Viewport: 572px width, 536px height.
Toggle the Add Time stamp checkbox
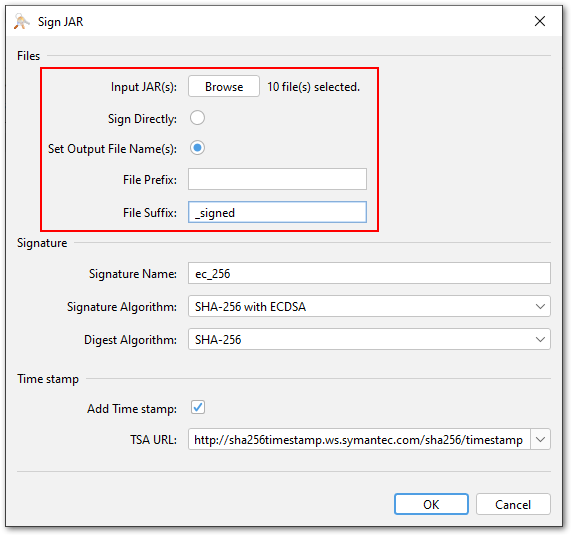pos(198,407)
